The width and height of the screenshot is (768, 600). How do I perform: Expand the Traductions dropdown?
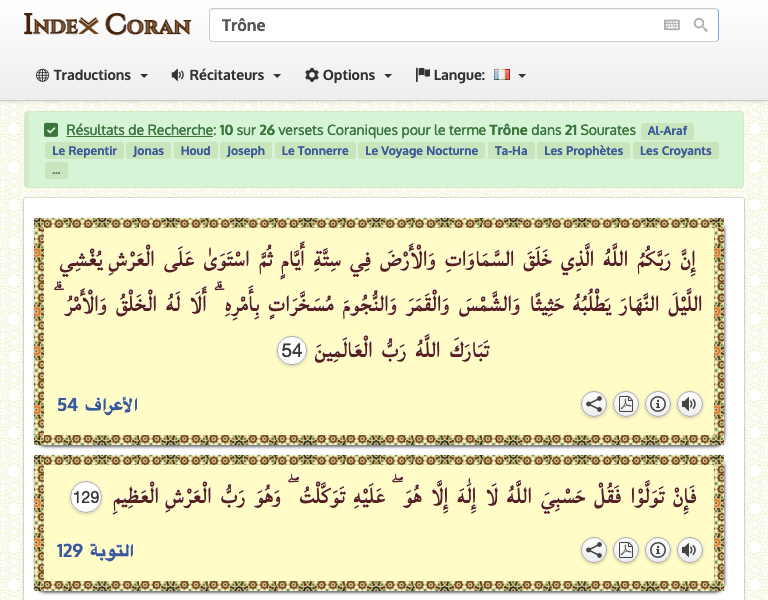point(92,75)
